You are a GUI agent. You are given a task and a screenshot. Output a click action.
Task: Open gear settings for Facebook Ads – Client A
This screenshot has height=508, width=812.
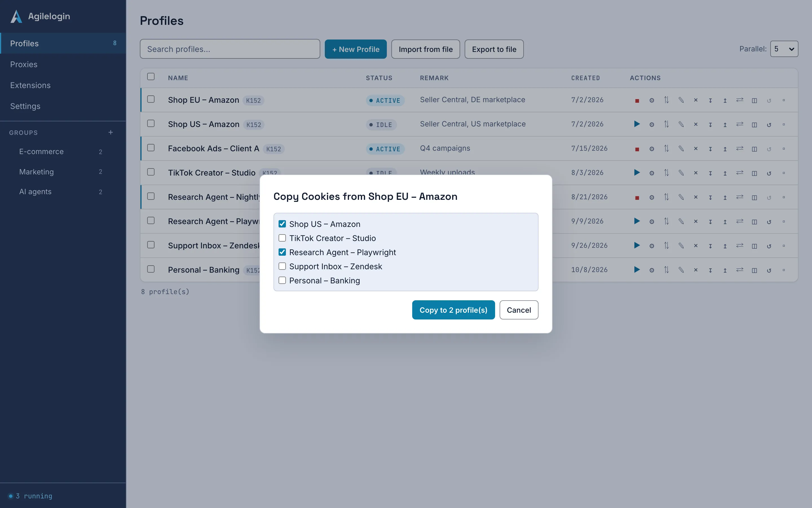(x=652, y=149)
